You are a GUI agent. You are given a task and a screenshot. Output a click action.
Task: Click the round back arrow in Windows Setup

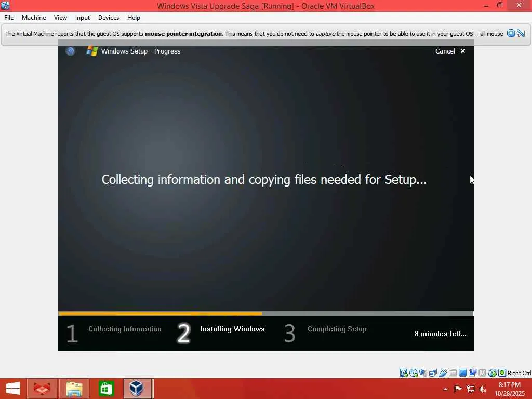(x=70, y=51)
